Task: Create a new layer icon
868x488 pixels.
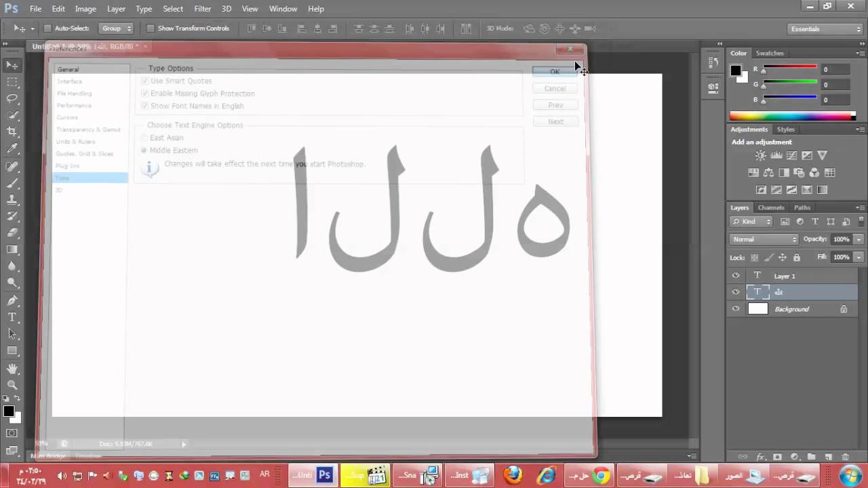Action: point(829,457)
